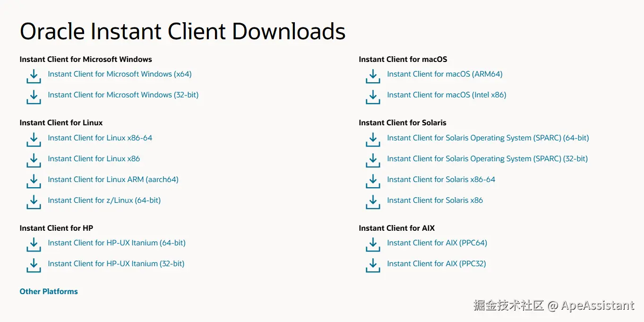
Task: Open Instant Client for Linux ARM (aarch64) link
Action: pyautogui.click(x=113, y=180)
